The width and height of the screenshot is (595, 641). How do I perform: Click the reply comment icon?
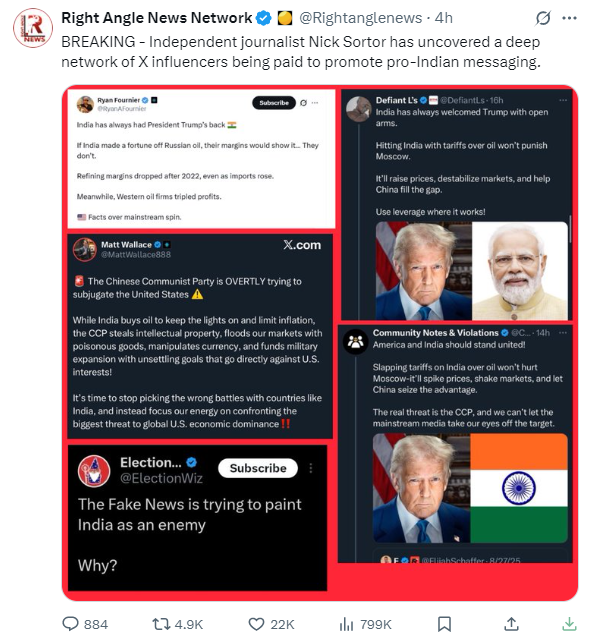click(x=70, y=624)
